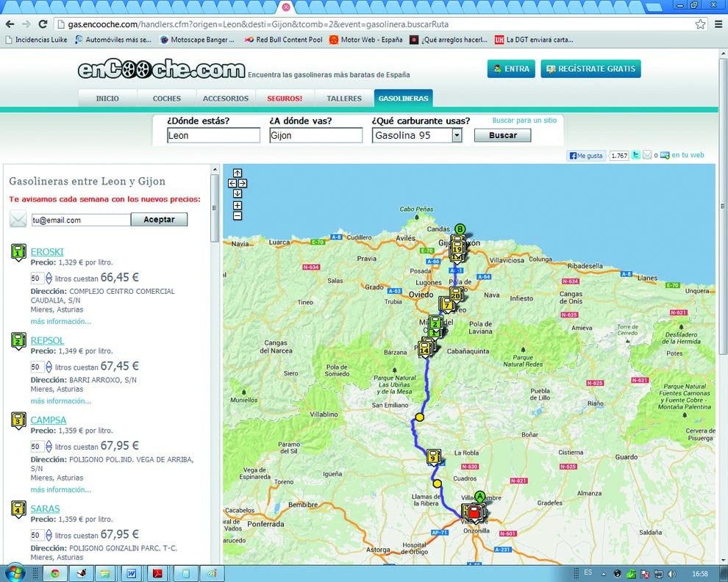Click the Buscar search button
The height and width of the screenshot is (582, 728).
point(502,135)
